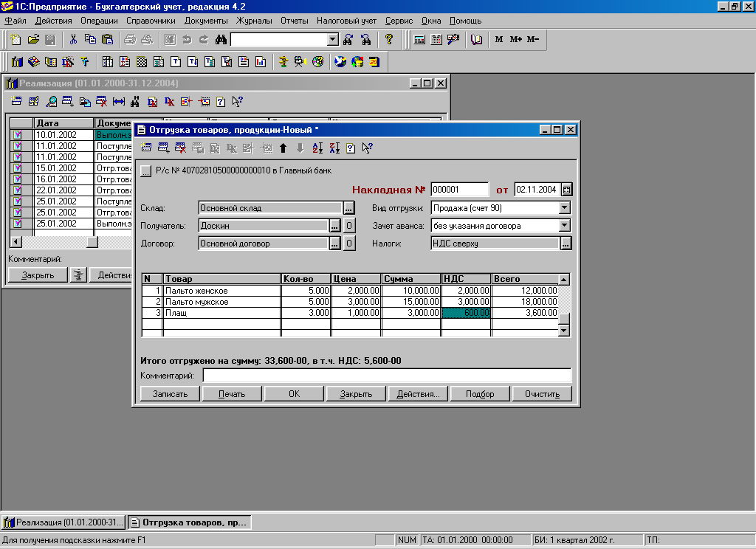The height and width of the screenshot is (549, 756).
Task: Click the Copy icon in main toolbar
Action: point(90,40)
